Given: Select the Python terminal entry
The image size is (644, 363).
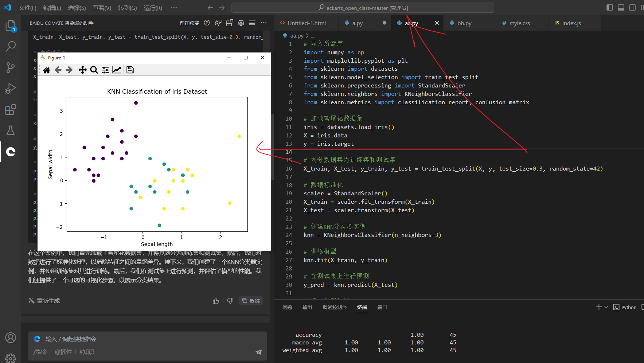Looking at the screenshot, I should coord(625,307).
